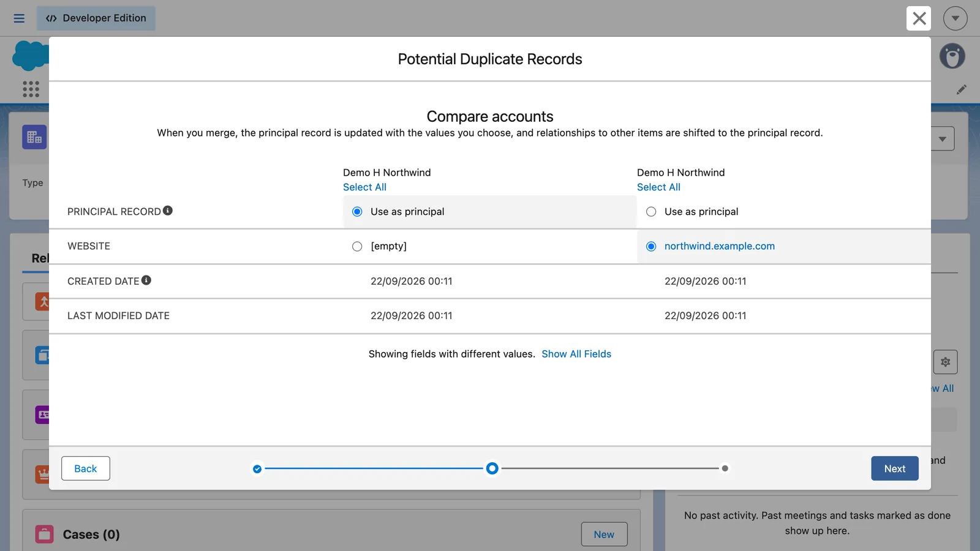The height and width of the screenshot is (551, 980).
Task: Click the pencil edit icon
Action: coord(962,89)
